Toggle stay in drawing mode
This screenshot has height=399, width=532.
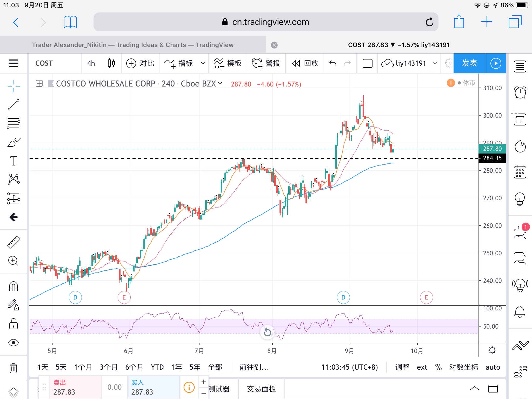tap(14, 305)
